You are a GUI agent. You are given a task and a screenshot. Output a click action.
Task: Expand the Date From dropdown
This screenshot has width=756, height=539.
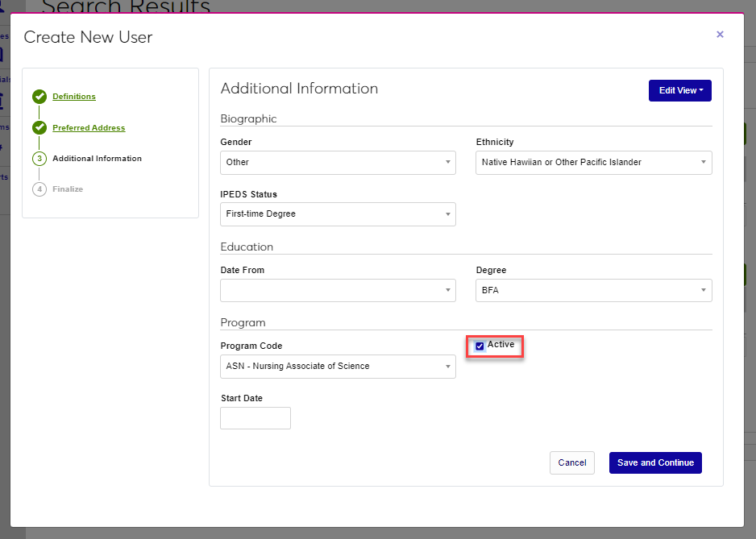click(338, 290)
